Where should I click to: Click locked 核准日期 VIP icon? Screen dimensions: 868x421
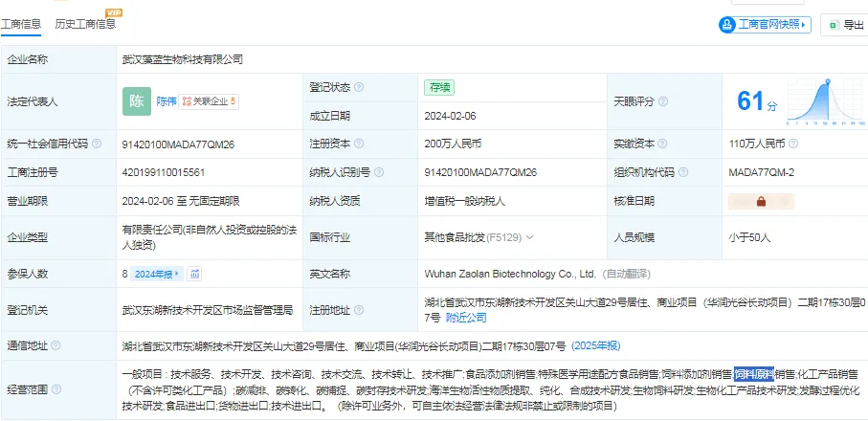[761, 201]
